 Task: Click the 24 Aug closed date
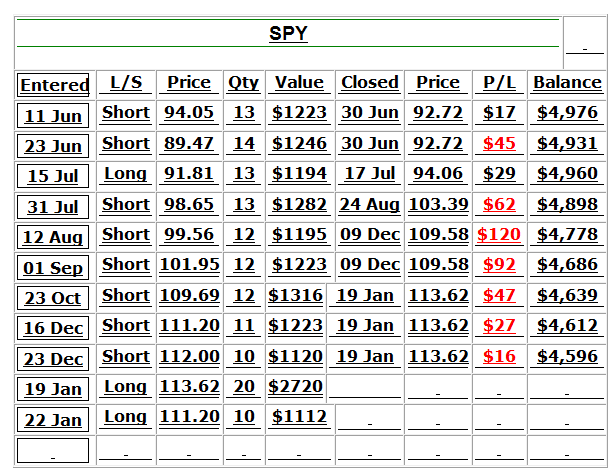(x=369, y=204)
